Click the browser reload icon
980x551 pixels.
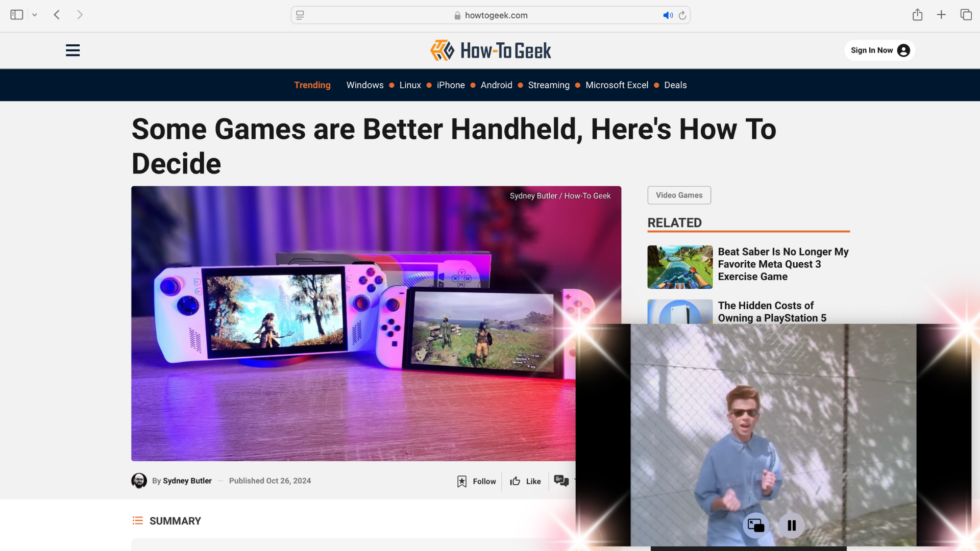(681, 15)
